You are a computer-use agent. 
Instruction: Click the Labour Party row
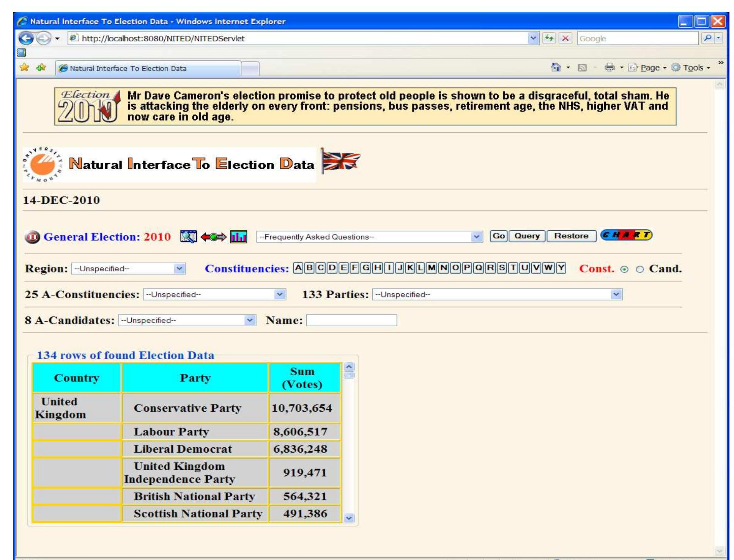click(187, 432)
